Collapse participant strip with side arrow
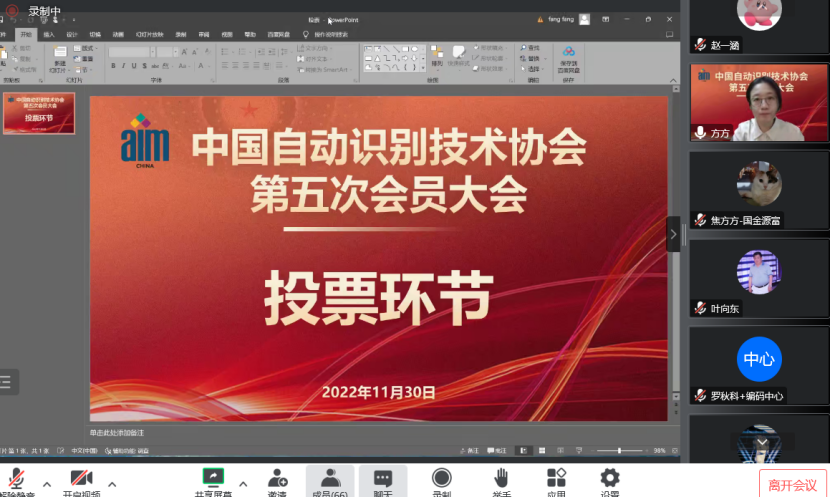The width and height of the screenshot is (831, 498). pyautogui.click(x=673, y=234)
